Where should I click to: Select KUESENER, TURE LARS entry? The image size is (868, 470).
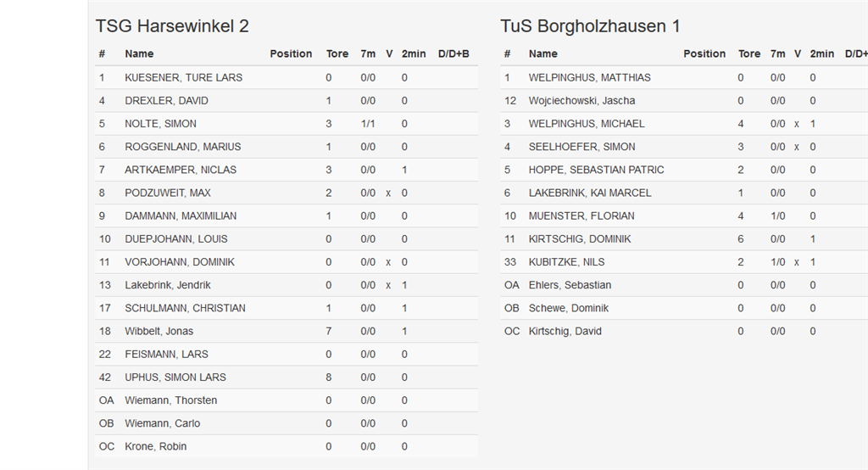point(183,77)
